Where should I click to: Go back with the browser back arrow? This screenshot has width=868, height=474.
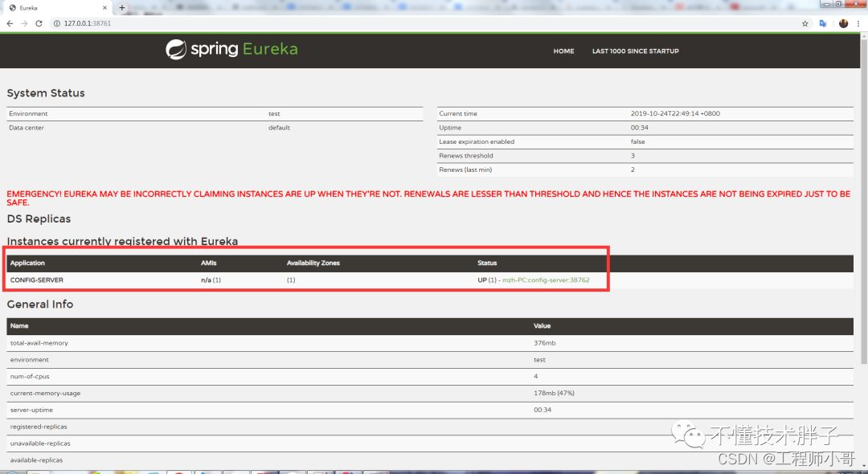(10, 23)
